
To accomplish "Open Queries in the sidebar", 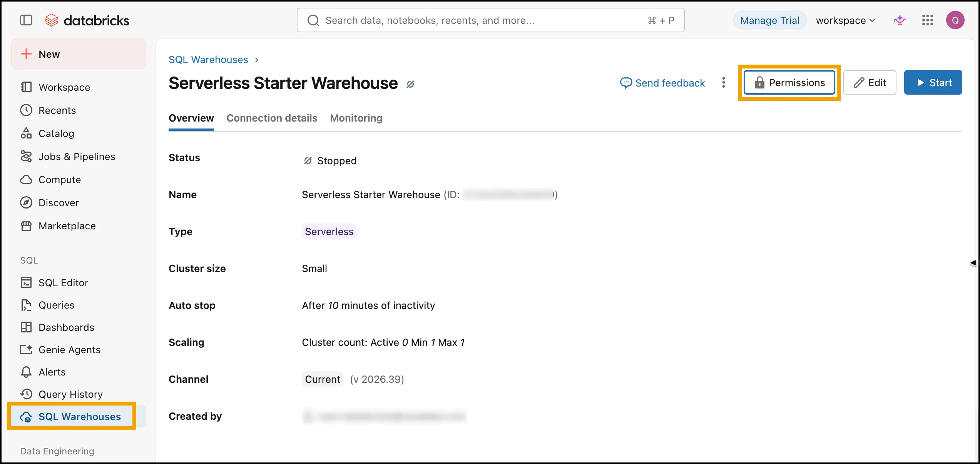I will (79, 305).
